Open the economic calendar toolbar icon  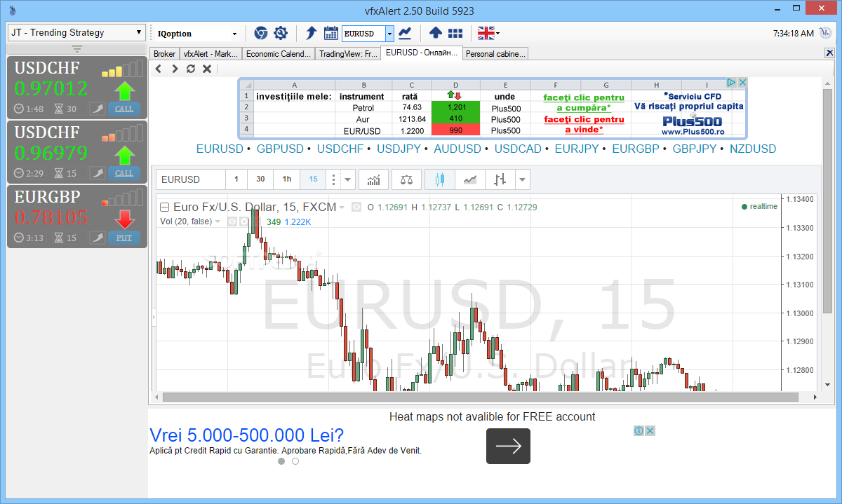tap(330, 33)
